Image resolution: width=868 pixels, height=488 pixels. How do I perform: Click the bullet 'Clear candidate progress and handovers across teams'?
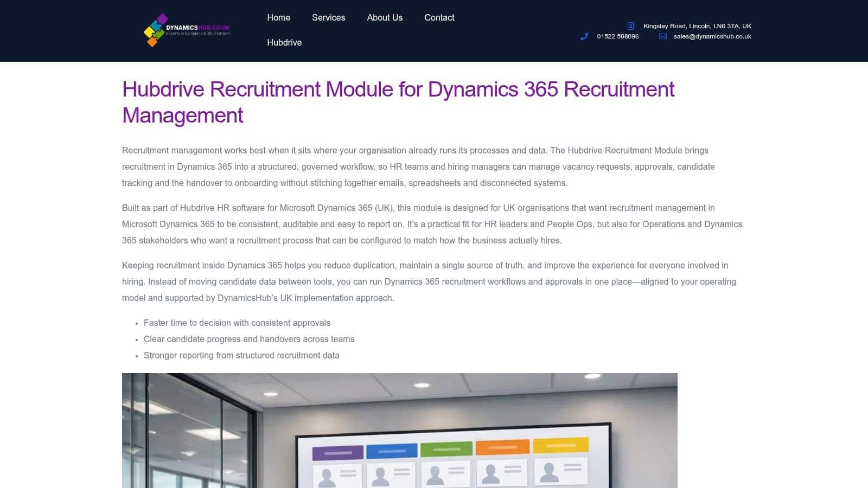pos(249,339)
